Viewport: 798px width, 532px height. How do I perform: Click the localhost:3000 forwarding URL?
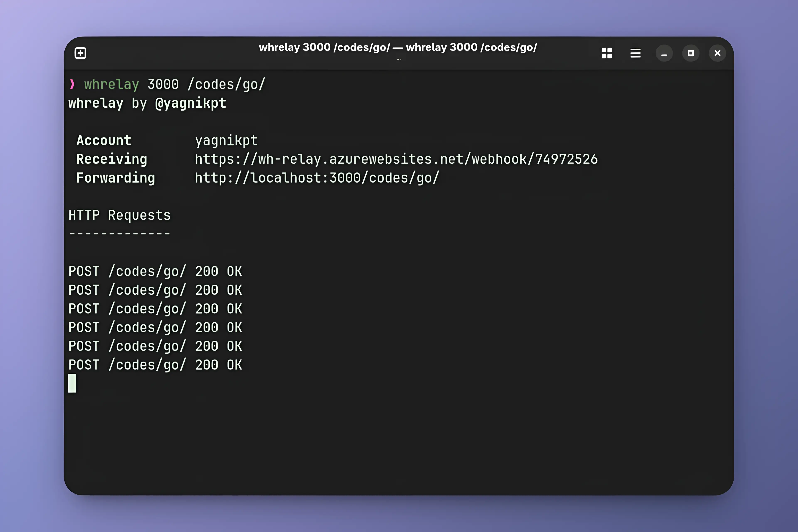(317, 178)
